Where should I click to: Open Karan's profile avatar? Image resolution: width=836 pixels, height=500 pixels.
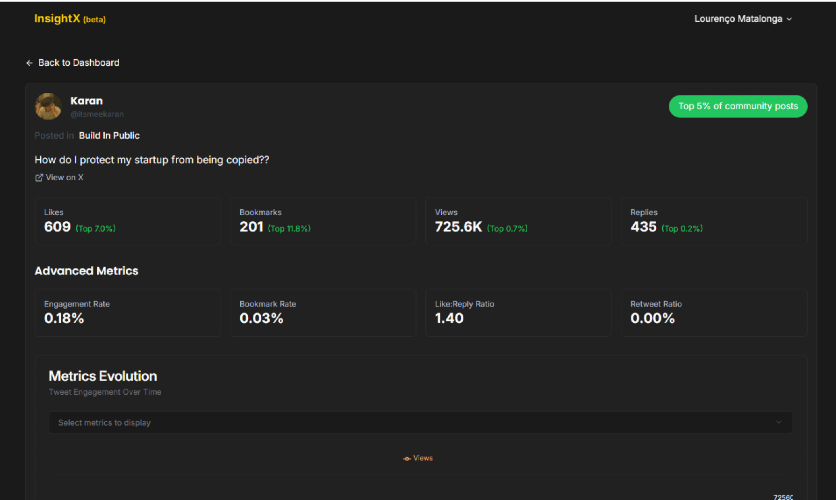pyautogui.click(x=48, y=106)
